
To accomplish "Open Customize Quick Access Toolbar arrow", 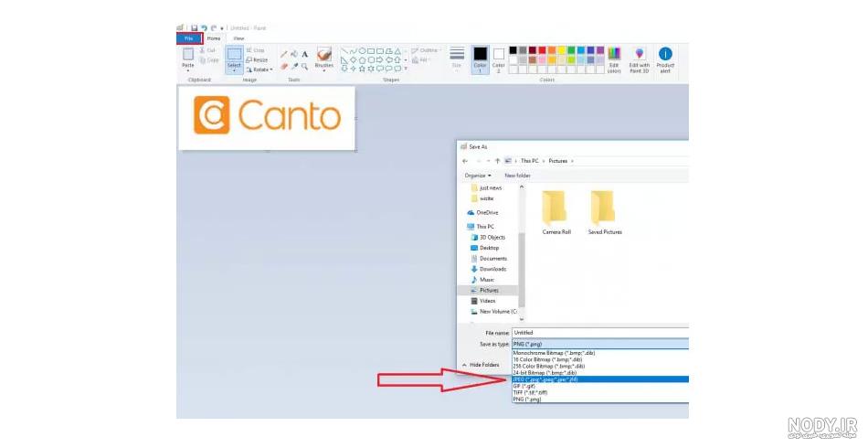I will coord(222,27).
